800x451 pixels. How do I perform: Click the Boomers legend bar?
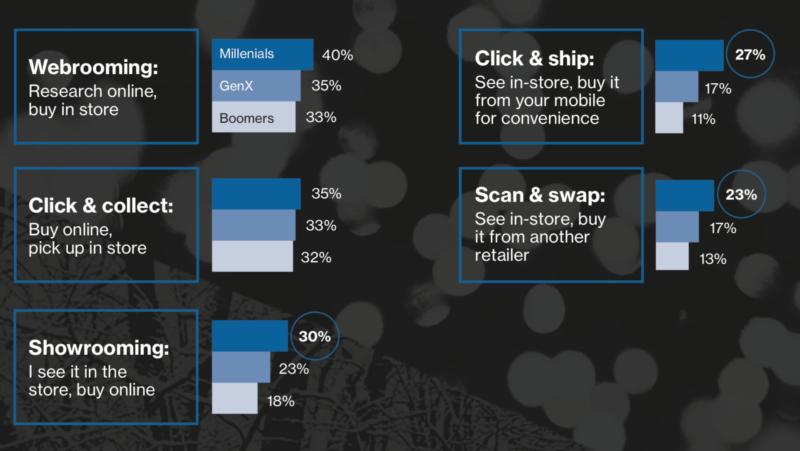pos(254,117)
